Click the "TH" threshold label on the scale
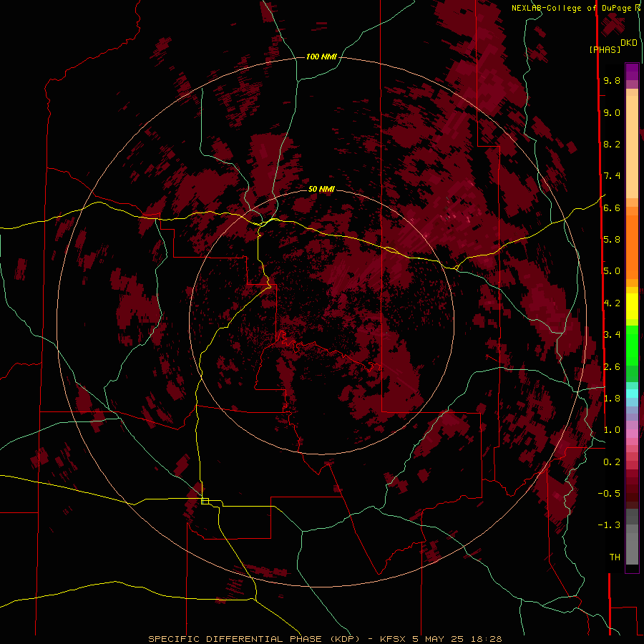Image resolution: width=644 pixels, height=644 pixels. [x=615, y=557]
